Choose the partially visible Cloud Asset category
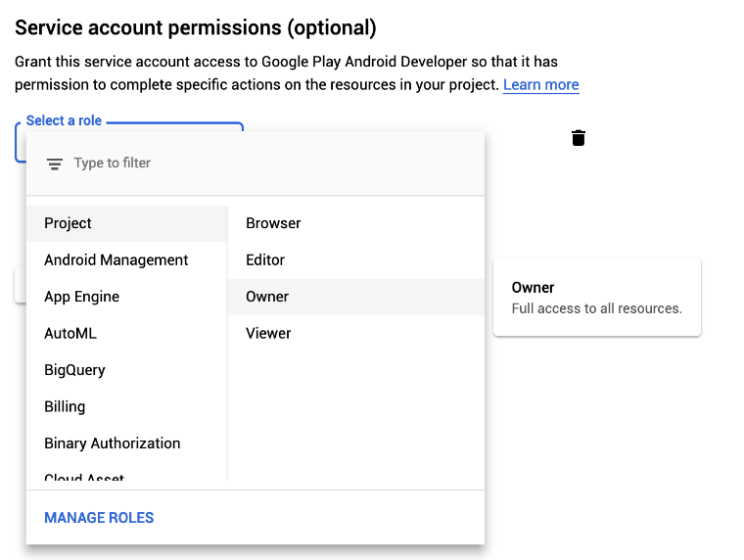Screen dimensions: 744x560 point(126,475)
